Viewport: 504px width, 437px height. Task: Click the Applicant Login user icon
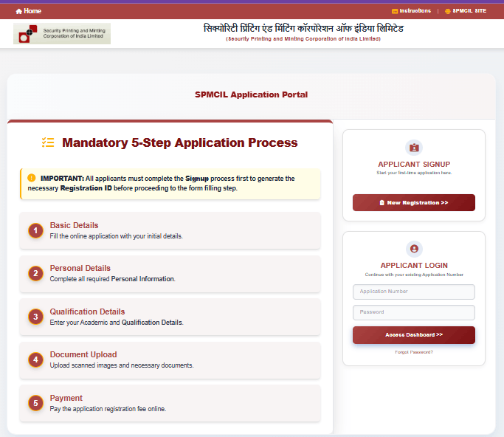pyautogui.click(x=414, y=249)
